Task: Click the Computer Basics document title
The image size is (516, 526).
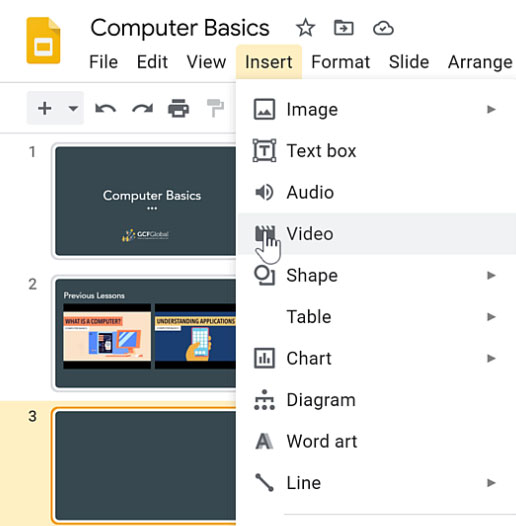Action: (180, 28)
